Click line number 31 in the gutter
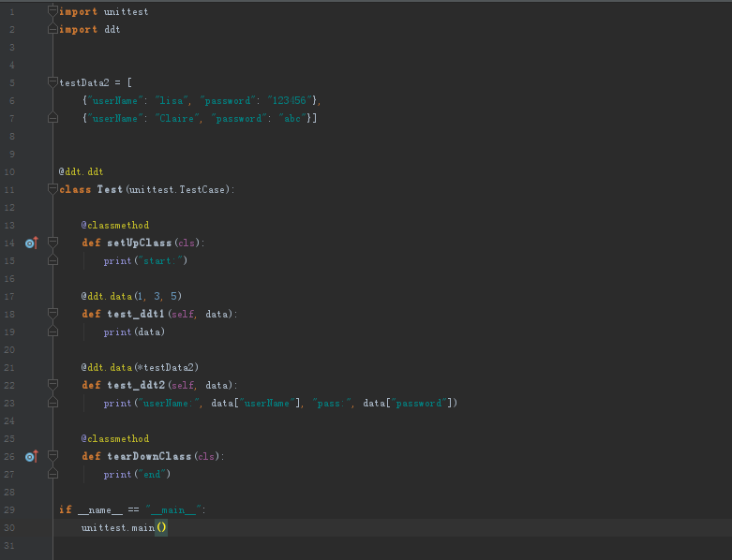This screenshot has width=732, height=560. pos(9,546)
